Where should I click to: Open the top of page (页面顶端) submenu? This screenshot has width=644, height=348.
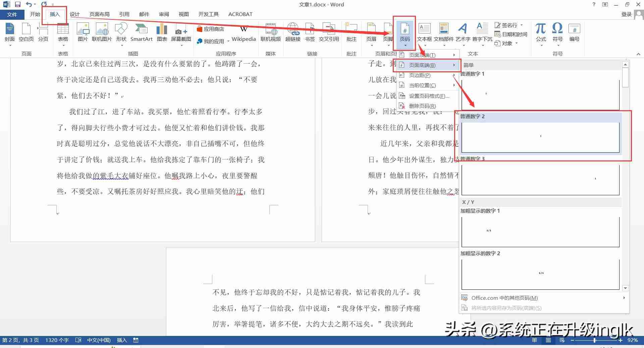[427, 55]
